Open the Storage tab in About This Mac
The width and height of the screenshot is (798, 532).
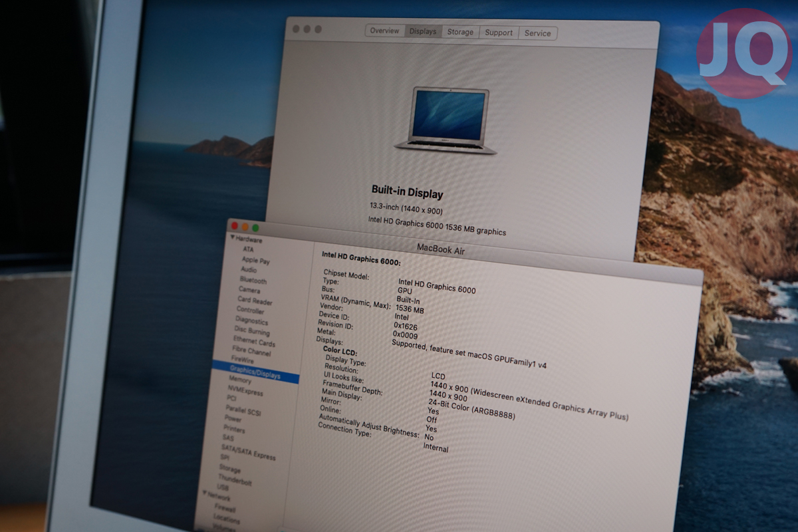tap(460, 32)
